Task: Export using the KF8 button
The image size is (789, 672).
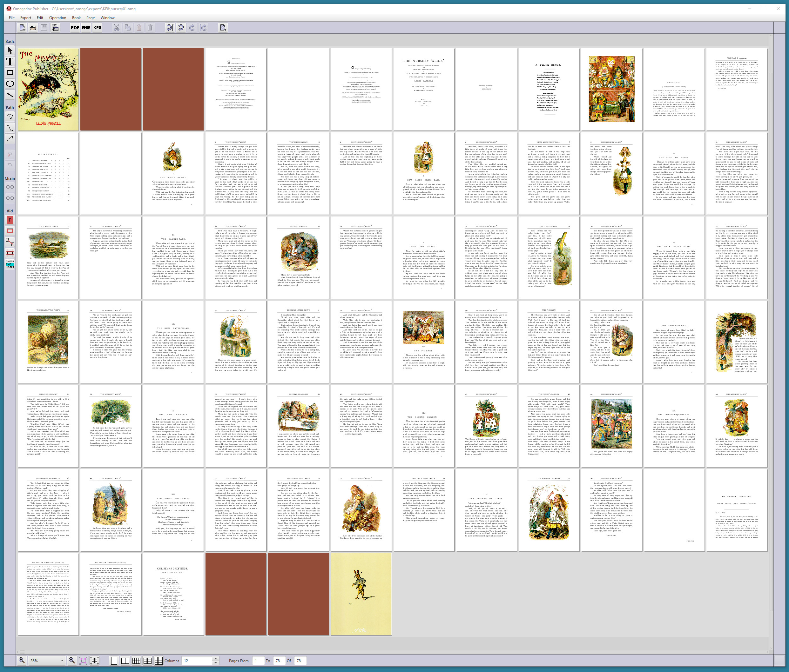Action: [x=97, y=27]
